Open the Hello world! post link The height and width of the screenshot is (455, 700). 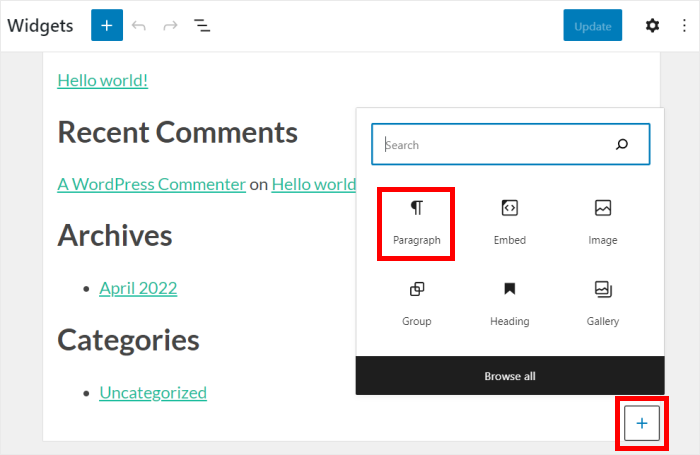[102, 80]
